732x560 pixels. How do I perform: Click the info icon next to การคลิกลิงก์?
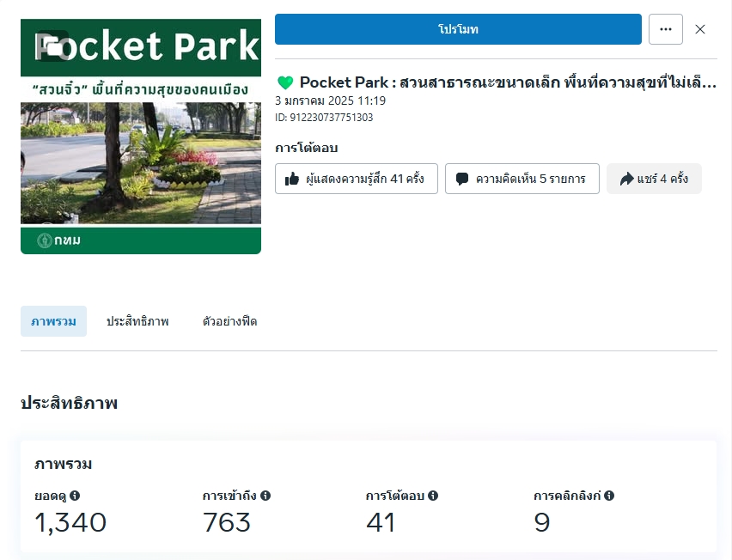[x=609, y=496]
